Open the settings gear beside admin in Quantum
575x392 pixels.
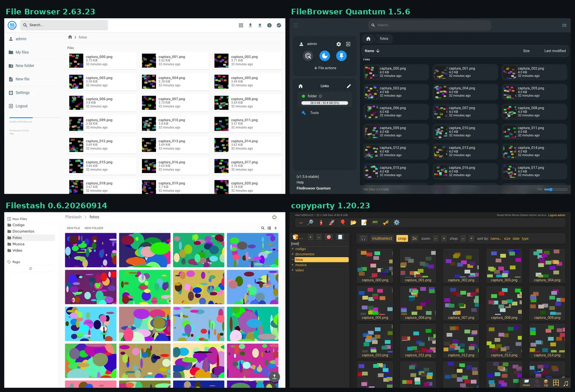pyautogui.click(x=339, y=44)
